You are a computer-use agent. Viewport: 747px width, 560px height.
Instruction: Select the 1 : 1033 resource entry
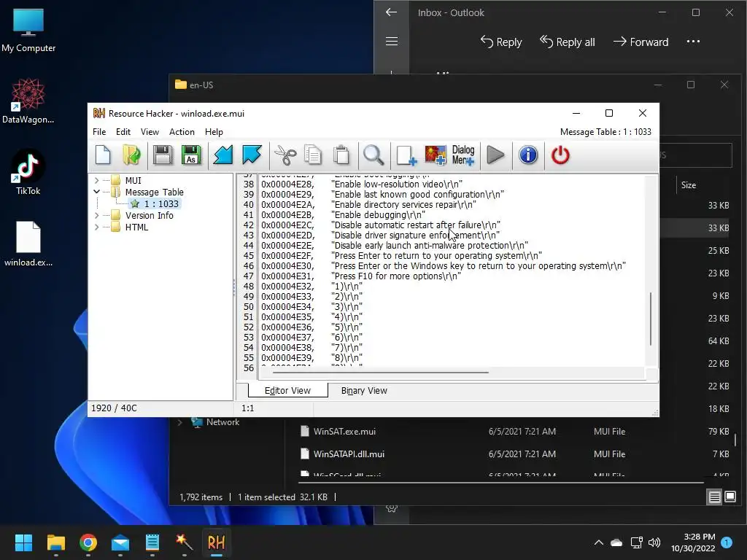[x=161, y=204]
